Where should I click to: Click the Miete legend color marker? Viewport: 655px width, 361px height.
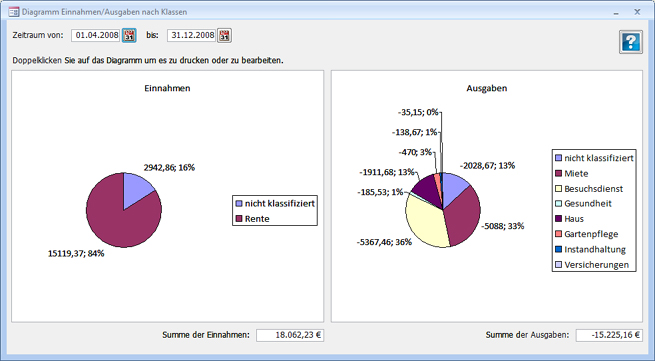(x=558, y=173)
